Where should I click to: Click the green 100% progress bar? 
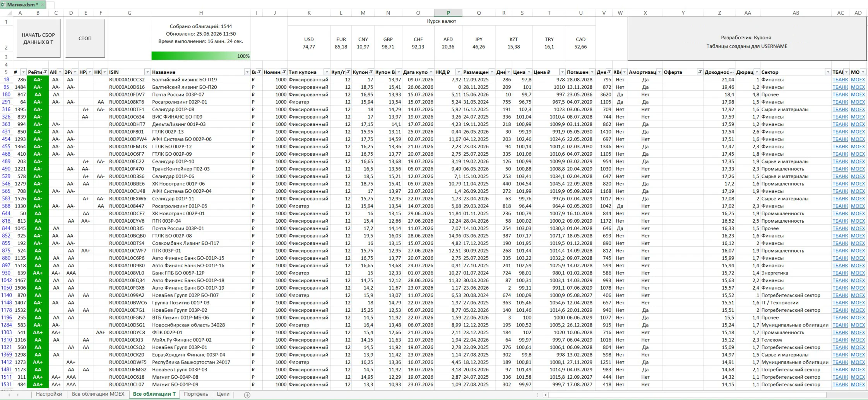(x=201, y=56)
